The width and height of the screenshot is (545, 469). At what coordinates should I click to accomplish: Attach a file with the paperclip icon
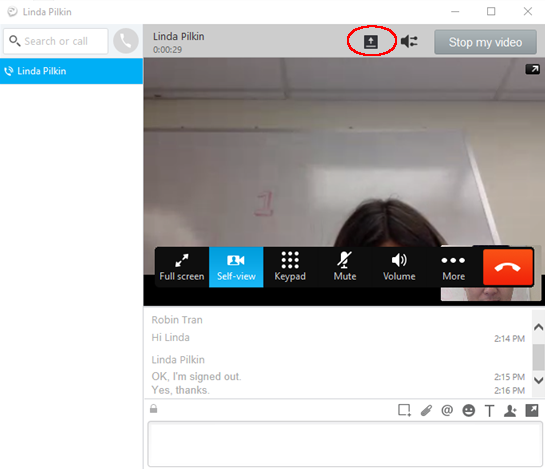click(x=426, y=411)
